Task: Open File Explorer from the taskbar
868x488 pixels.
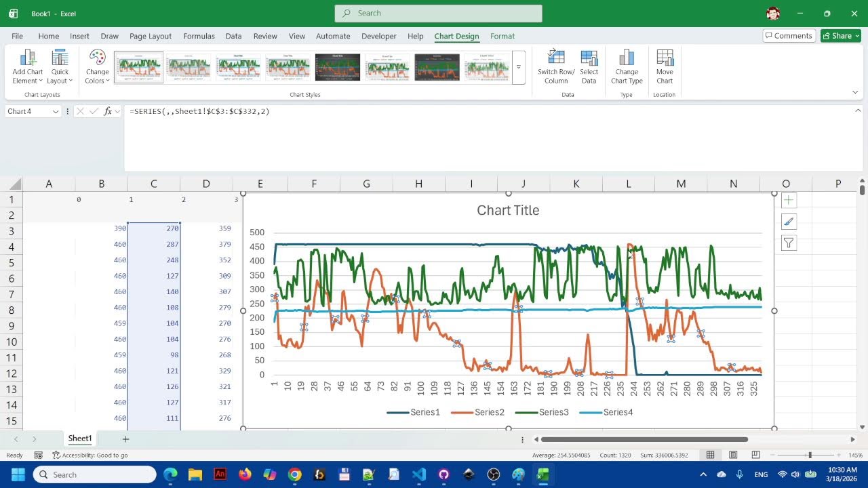Action: click(x=195, y=474)
